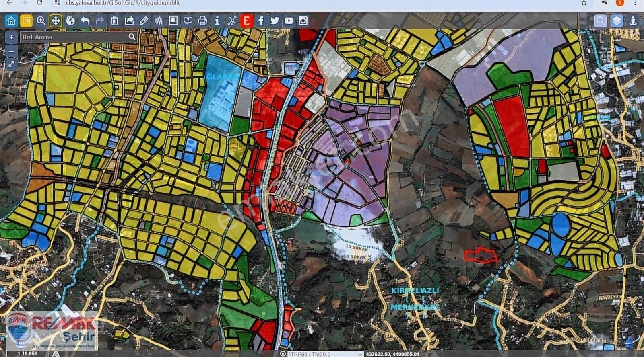Activate the street view person icon
644x357 pixels.
point(633,21)
